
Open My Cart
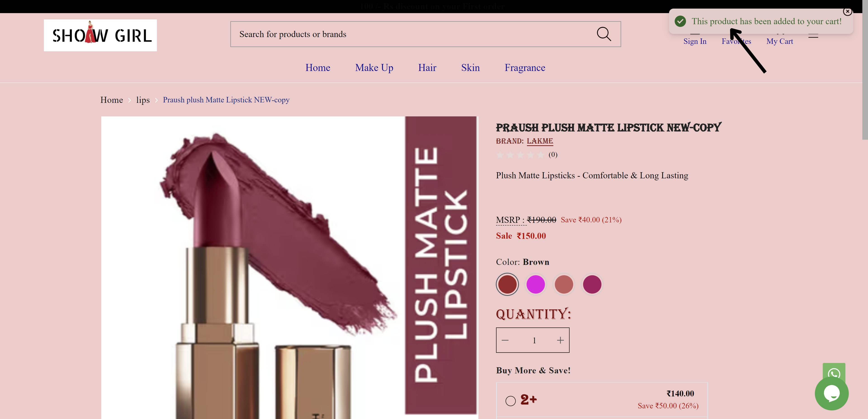click(779, 41)
